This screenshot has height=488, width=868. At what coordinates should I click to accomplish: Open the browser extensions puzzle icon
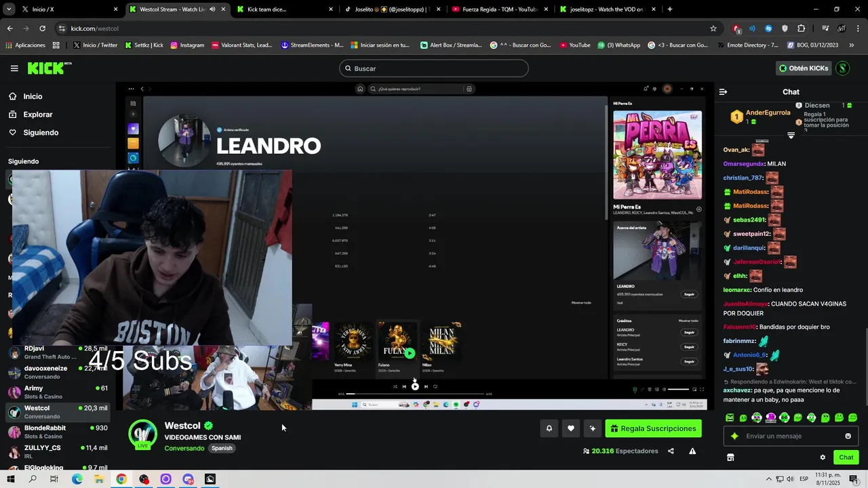point(802,28)
